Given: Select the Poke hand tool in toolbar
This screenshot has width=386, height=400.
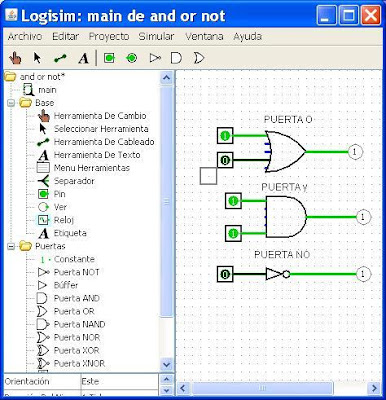Looking at the screenshot, I should click(x=15, y=58).
